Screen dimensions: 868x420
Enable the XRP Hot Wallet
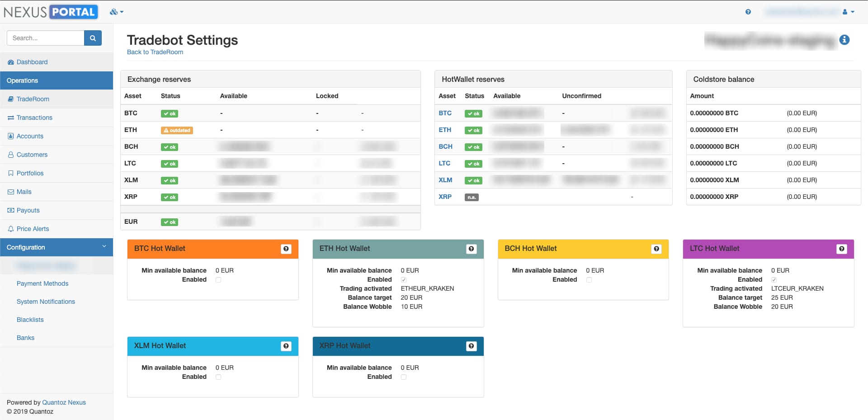[x=403, y=377]
